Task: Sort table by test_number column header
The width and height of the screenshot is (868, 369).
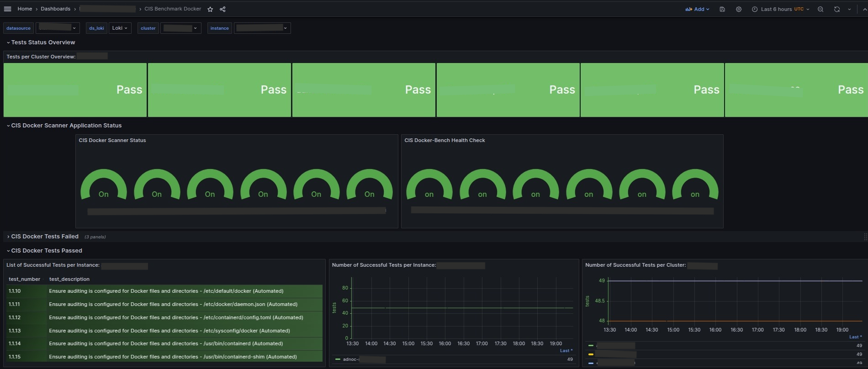Action: pyautogui.click(x=24, y=279)
